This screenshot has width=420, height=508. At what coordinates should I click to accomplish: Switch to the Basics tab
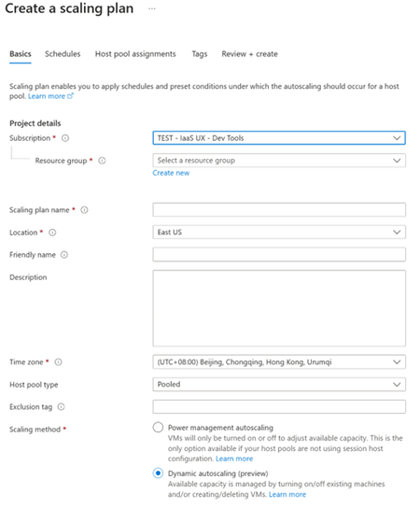[x=21, y=54]
